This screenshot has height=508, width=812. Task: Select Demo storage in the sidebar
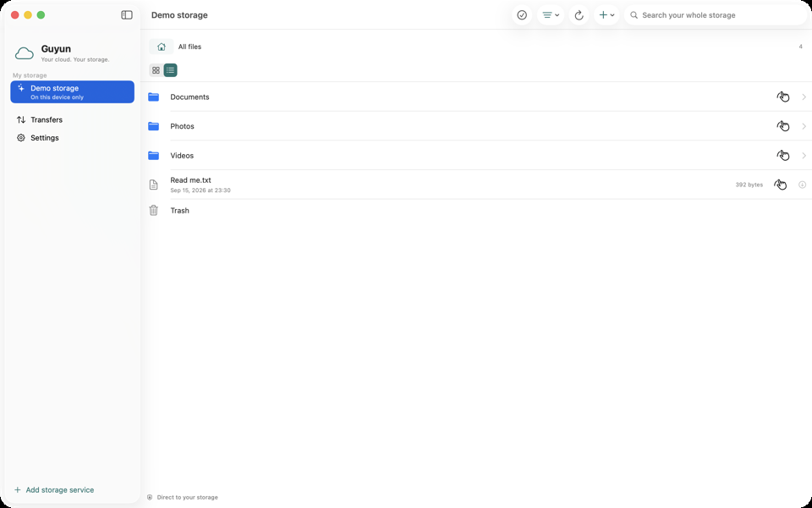[73, 91]
